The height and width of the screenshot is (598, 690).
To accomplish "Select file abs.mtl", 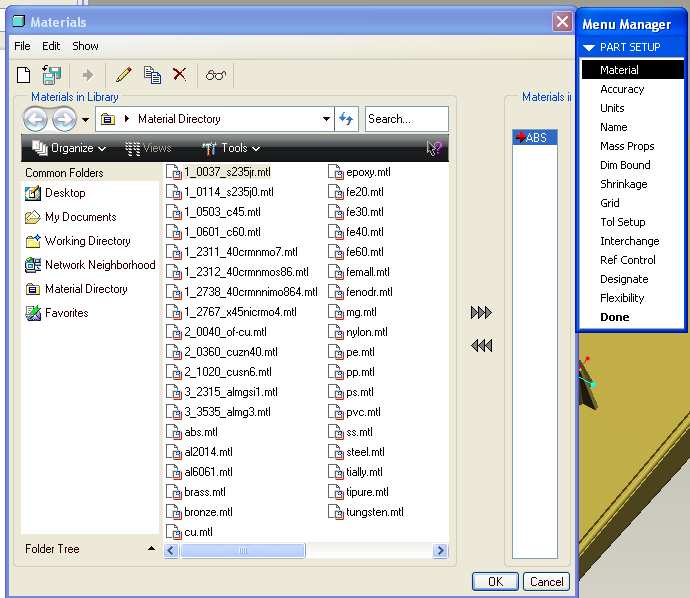I will 192,432.
